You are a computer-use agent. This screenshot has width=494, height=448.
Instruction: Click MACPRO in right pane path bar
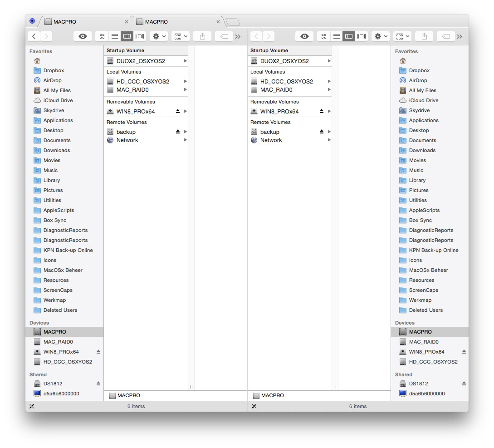tap(269, 395)
